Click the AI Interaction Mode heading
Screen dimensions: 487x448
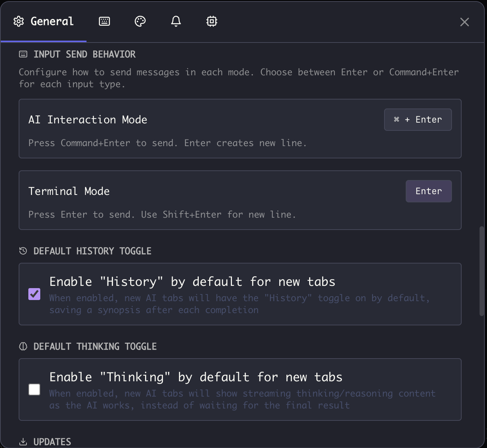click(88, 120)
